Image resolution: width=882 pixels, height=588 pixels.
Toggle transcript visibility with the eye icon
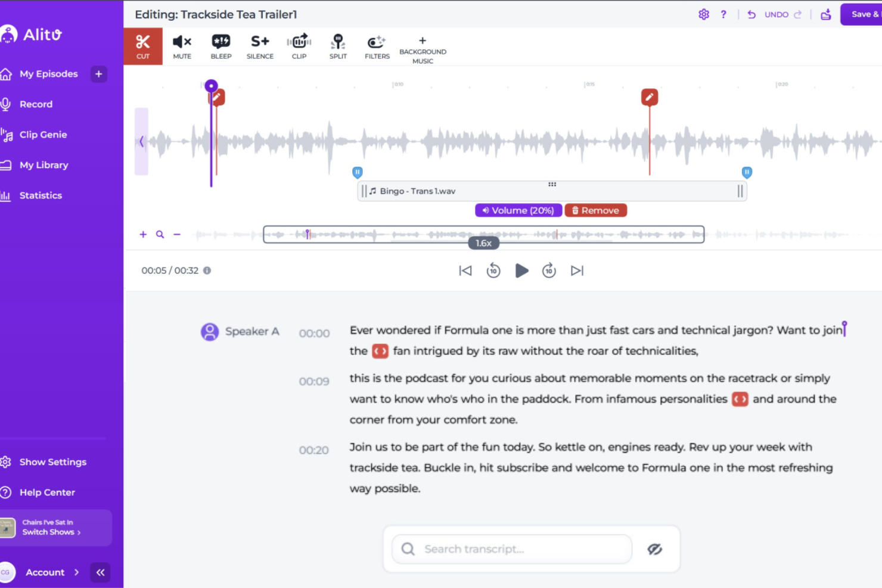(654, 549)
